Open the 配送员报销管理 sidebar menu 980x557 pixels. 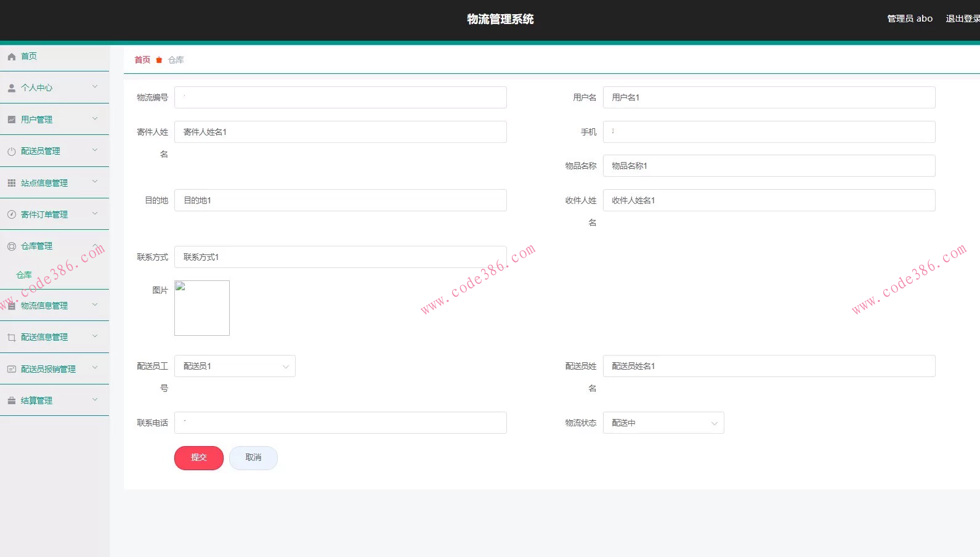pos(55,369)
